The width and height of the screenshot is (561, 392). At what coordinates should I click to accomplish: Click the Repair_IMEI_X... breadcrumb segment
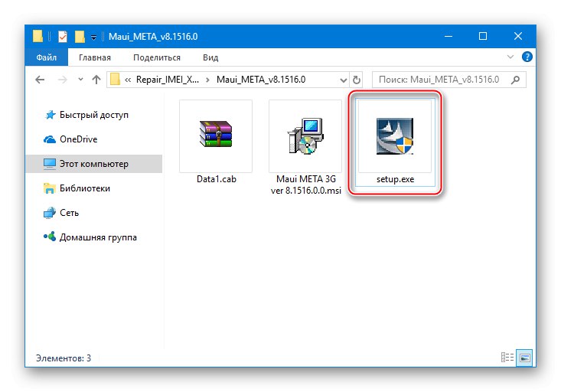click(x=167, y=80)
